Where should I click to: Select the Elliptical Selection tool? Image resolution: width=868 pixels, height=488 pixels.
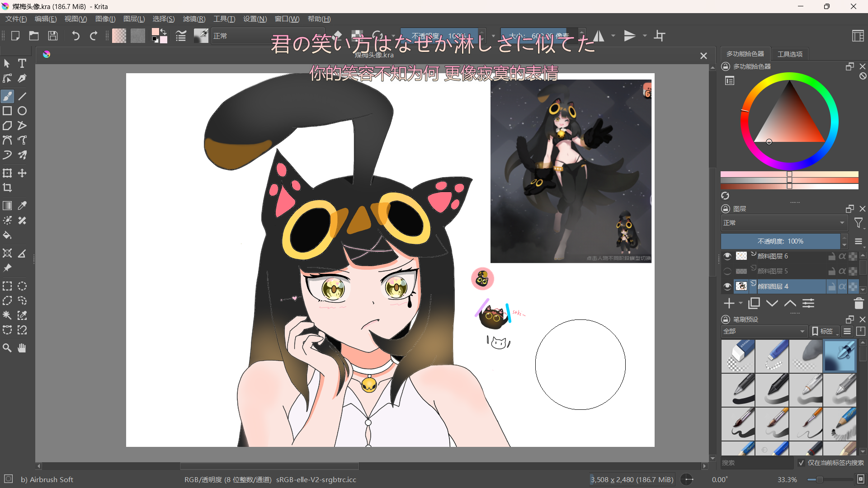pyautogui.click(x=22, y=286)
